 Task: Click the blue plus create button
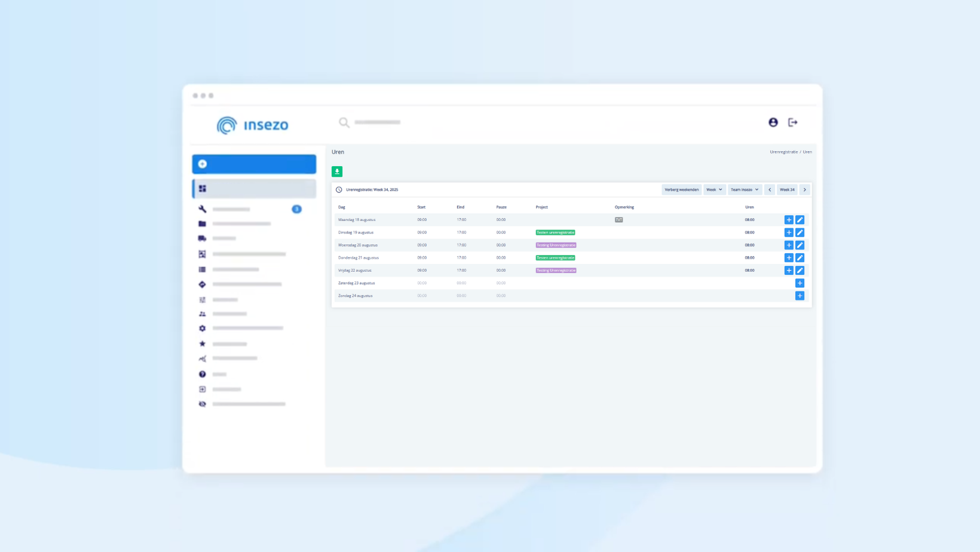coord(254,164)
